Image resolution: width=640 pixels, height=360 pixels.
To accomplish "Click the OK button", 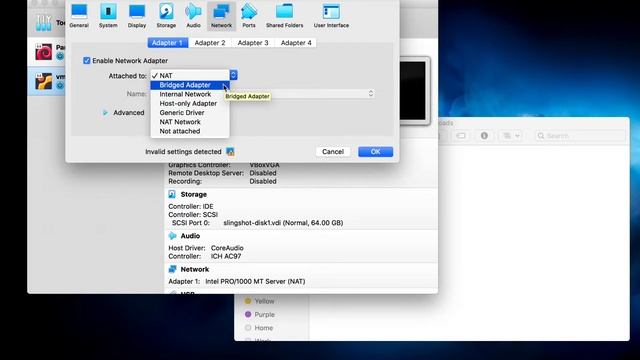I will tap(376, 152).
